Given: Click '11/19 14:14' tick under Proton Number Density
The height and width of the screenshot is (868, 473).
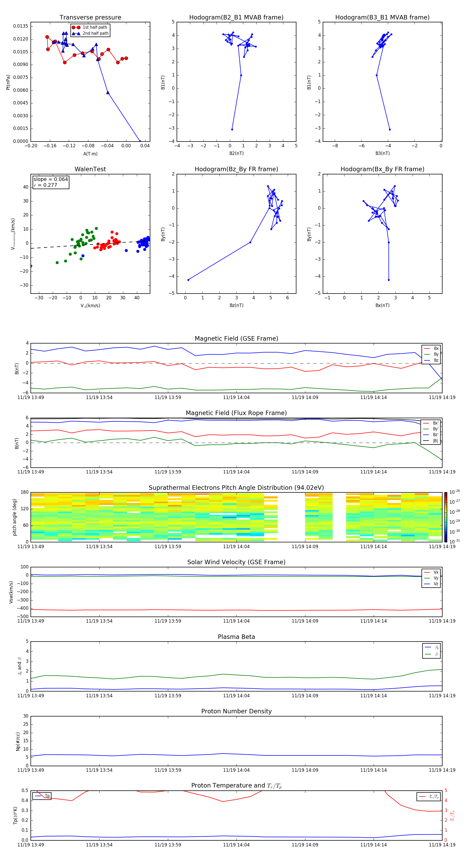Looking at the screenshot, I should [x=373, y=770].
